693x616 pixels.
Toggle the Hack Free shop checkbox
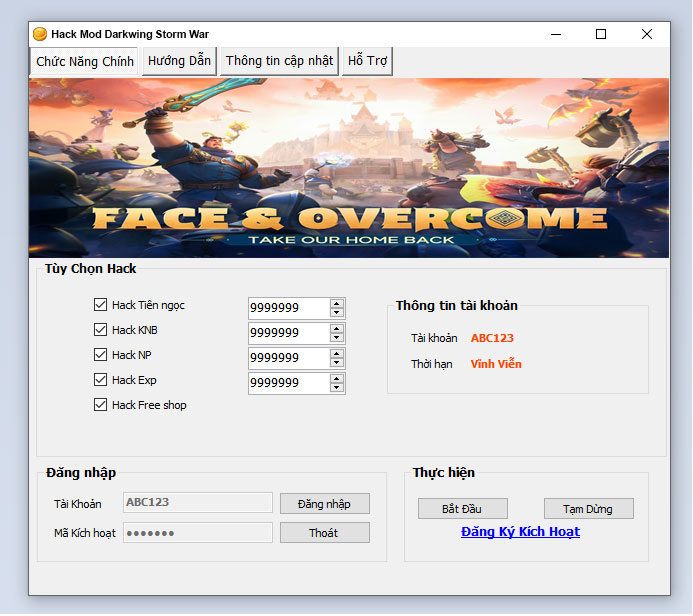coord(100,405)
